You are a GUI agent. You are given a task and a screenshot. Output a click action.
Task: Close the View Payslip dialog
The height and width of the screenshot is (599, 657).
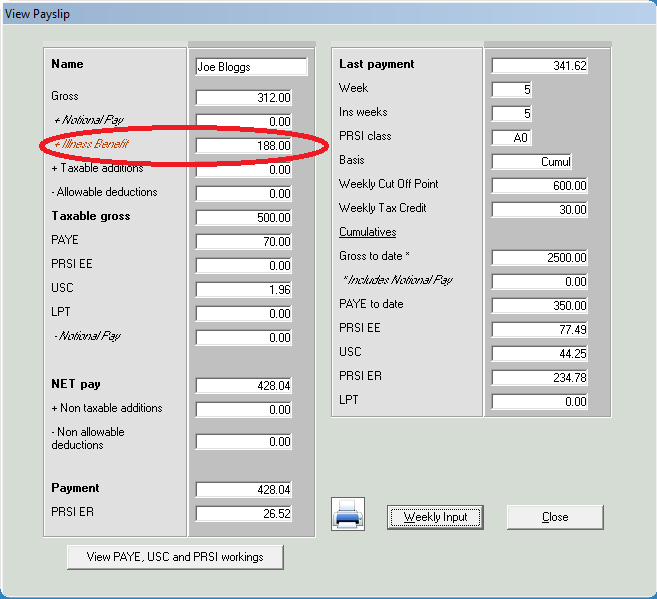[555, 517]
